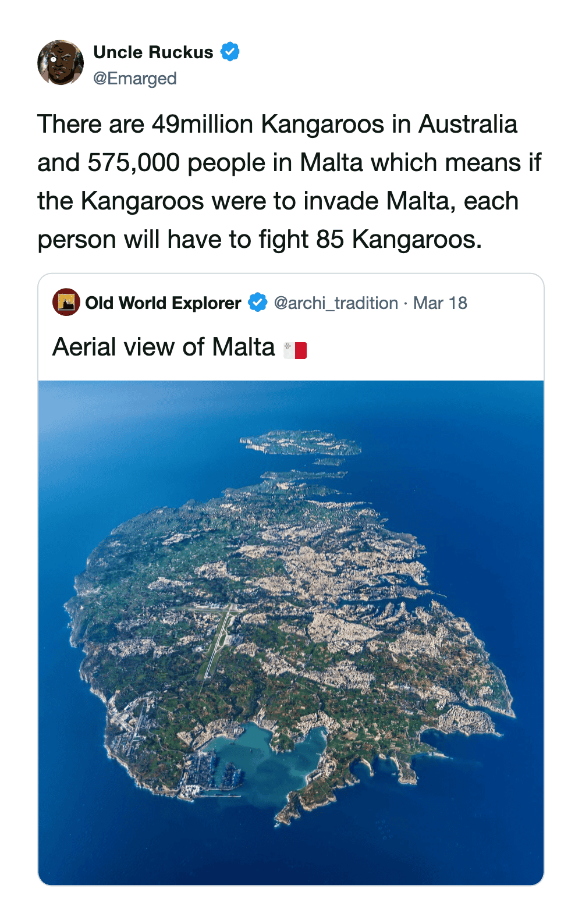Click the Mar 18 timestamp
582x924 pixels.
[x=440, y=303]
